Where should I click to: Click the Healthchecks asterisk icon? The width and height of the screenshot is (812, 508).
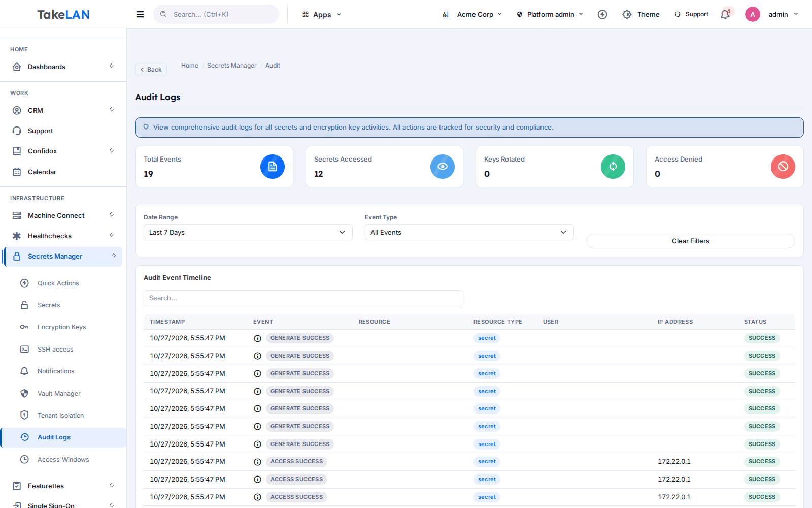17,236
